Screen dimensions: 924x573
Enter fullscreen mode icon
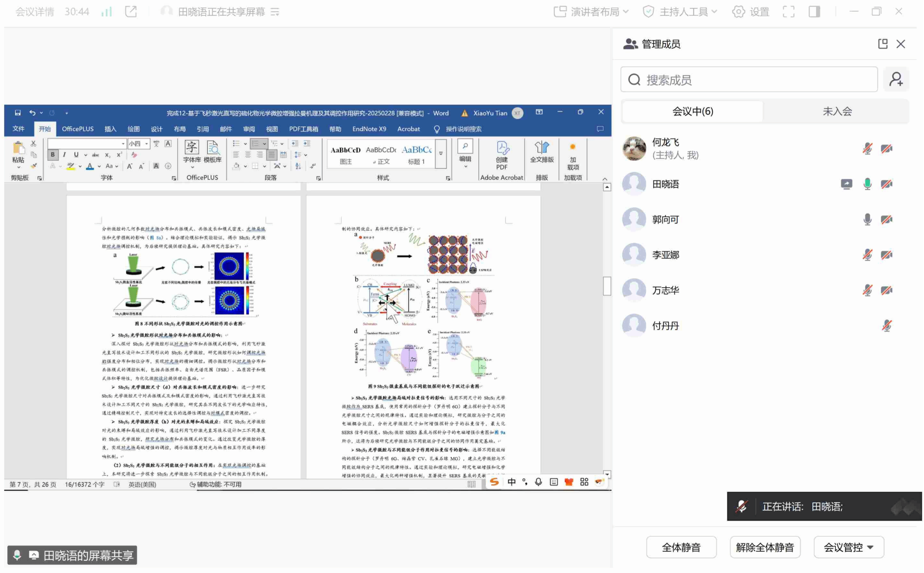(789, 12)
